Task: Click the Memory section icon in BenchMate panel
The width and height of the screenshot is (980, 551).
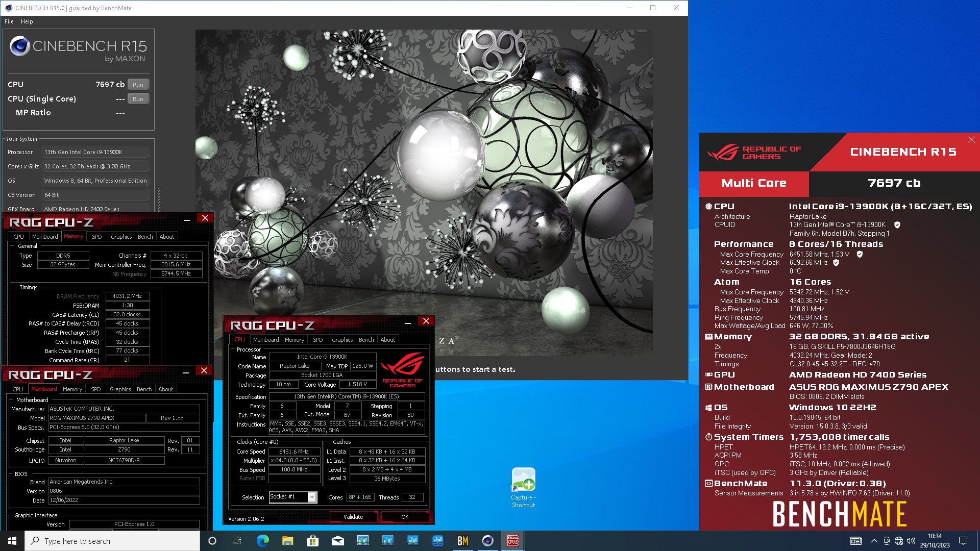Action: click(708, 337)
